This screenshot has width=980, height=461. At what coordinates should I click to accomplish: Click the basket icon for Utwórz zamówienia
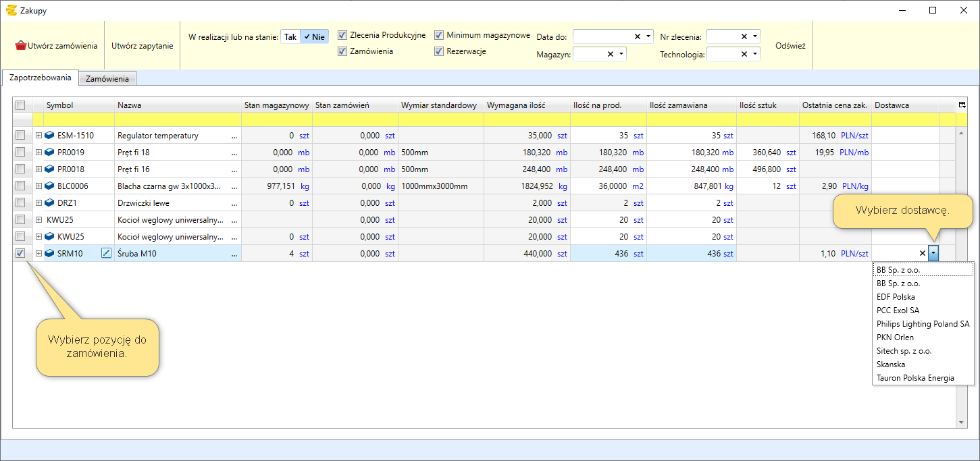[21, 47]
